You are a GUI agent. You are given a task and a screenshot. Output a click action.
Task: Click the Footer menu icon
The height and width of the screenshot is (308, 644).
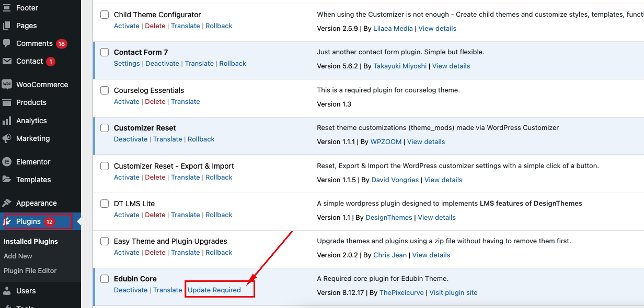7,8
